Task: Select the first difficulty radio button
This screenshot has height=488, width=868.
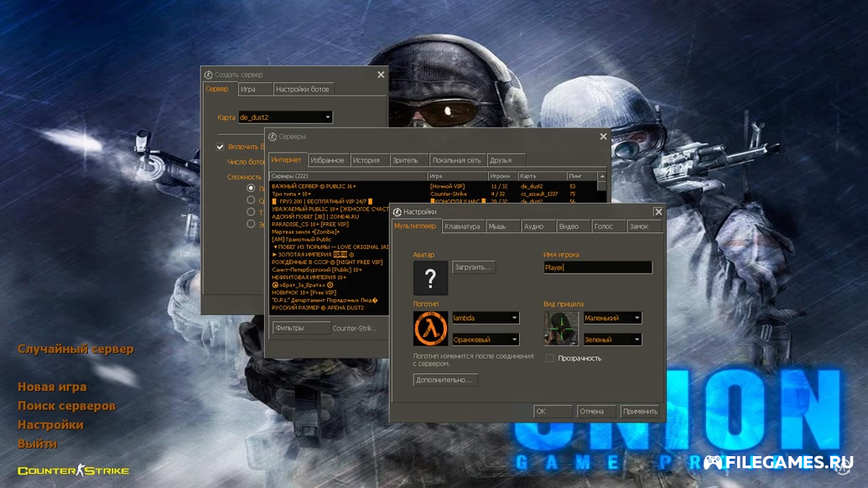Action: pos(251,188)
